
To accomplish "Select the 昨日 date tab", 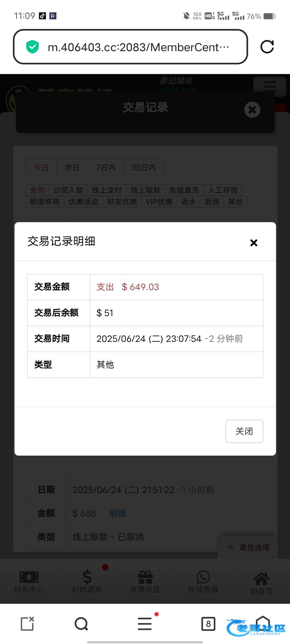I will (72, 168).
